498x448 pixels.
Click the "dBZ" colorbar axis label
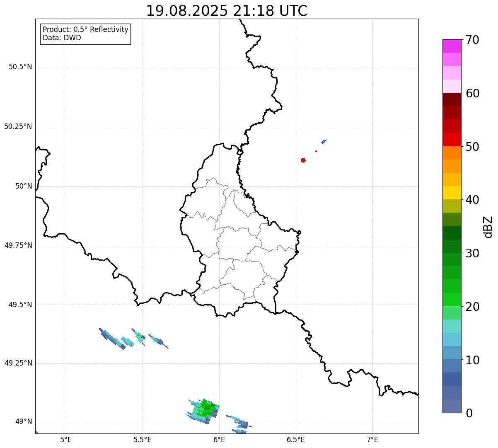[x=488, y=226]
